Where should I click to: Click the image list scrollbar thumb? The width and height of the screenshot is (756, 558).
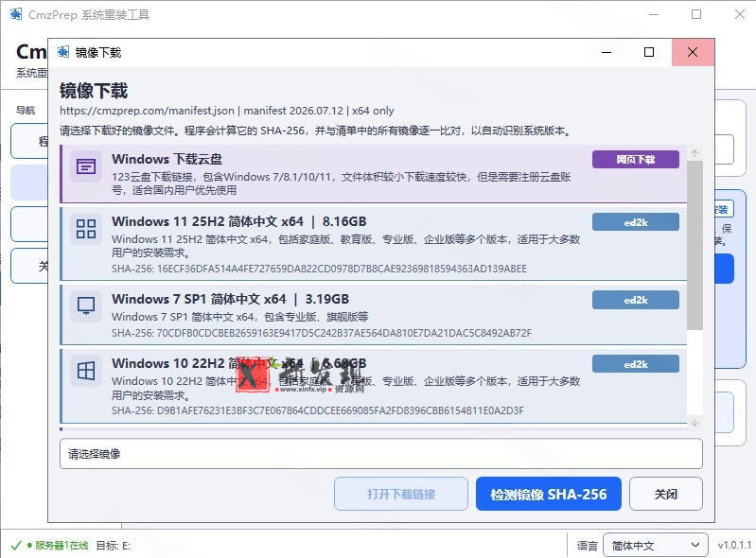pyautogui.click(x=694, y=245)
